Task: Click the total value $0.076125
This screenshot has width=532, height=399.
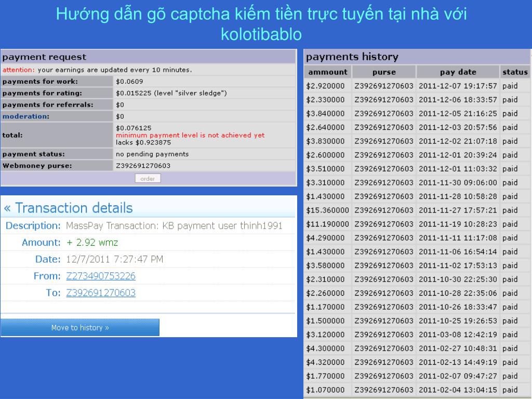Action: (x=134, y=128)
